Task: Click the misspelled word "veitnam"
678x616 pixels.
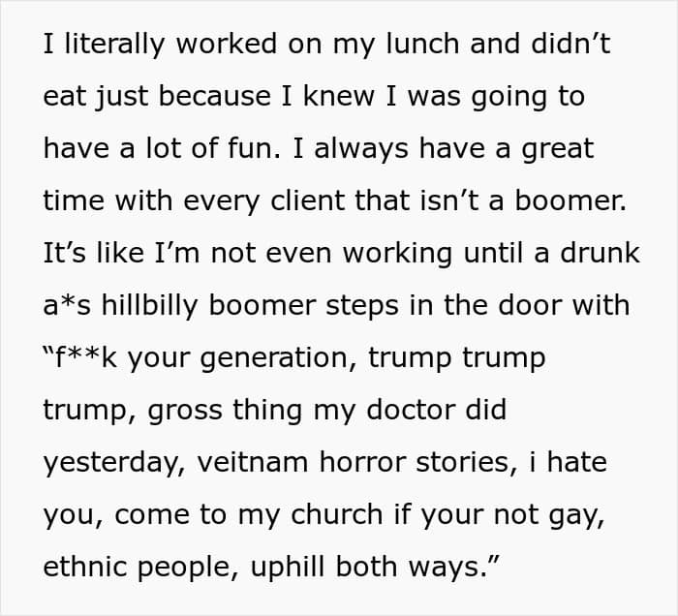Action: coord(253,462)
